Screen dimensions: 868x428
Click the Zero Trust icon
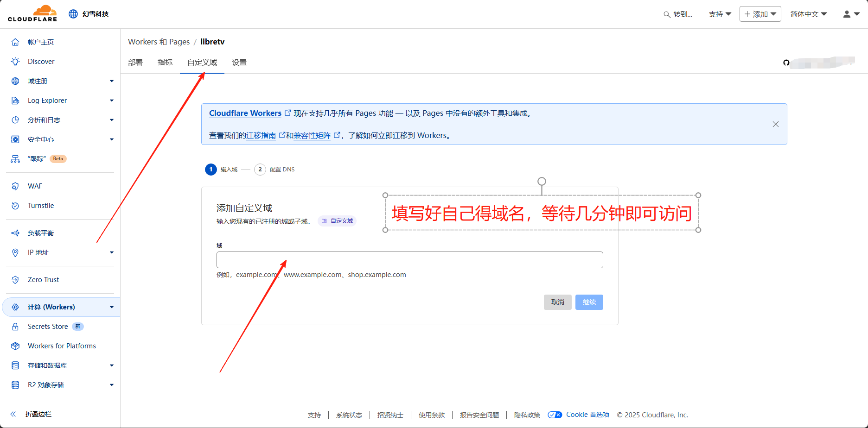[x=15, y=280]
